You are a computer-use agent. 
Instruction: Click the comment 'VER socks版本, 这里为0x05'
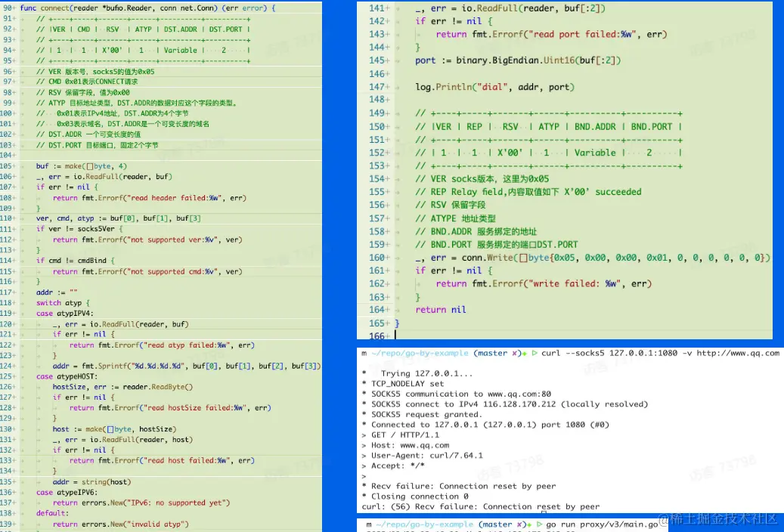click(x=482, y=178)
